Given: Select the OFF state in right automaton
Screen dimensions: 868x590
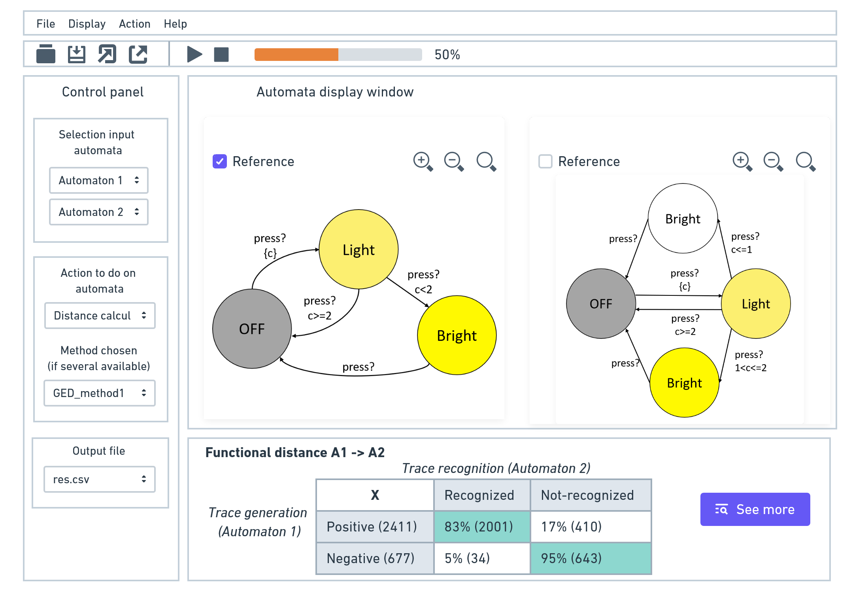Looking at the screenshot, I should point(601,304).
